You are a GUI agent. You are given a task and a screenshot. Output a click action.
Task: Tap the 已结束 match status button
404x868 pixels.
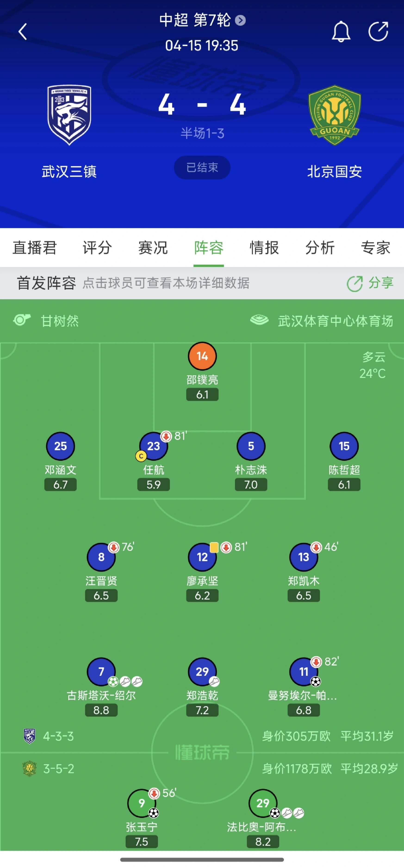point(202,168)
